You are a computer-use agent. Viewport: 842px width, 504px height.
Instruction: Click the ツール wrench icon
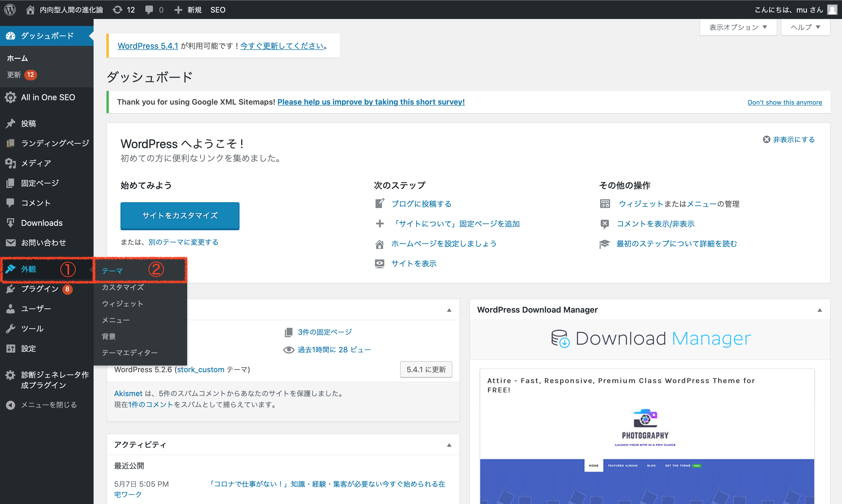tap(11, 328)
